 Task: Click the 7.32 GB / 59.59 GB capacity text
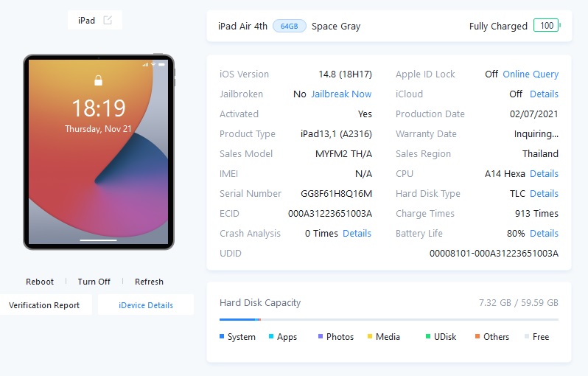coord(519,303)
